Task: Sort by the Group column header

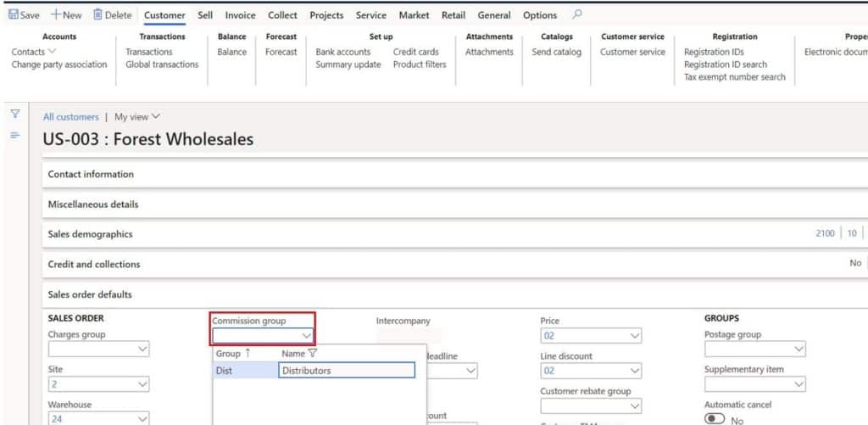Action: 232,353
